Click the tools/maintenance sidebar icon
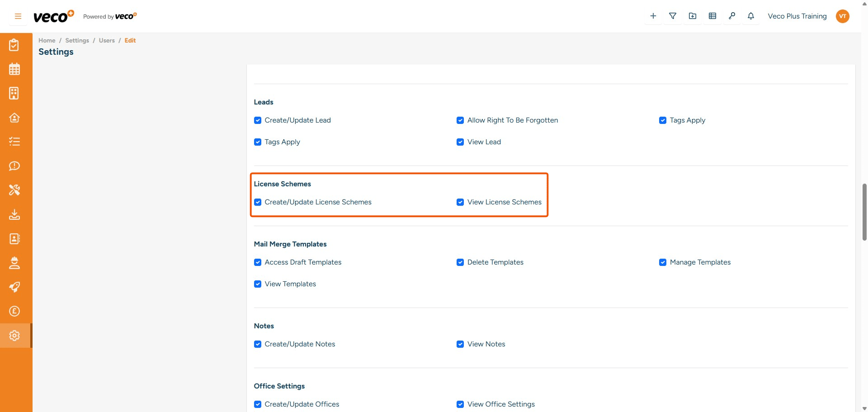The height and width of the screenshot is (412, 868). (x=15, y=190)
